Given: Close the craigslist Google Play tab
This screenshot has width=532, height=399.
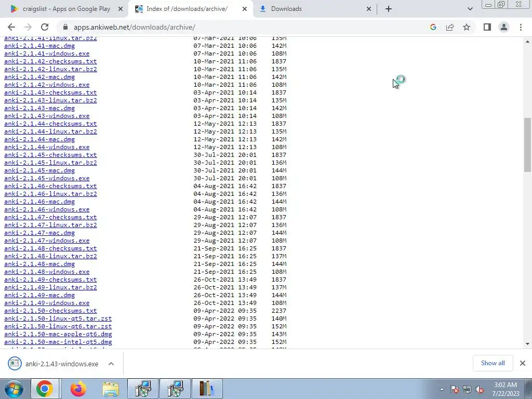Looking at the screenshot, I should tap(120, 9).
